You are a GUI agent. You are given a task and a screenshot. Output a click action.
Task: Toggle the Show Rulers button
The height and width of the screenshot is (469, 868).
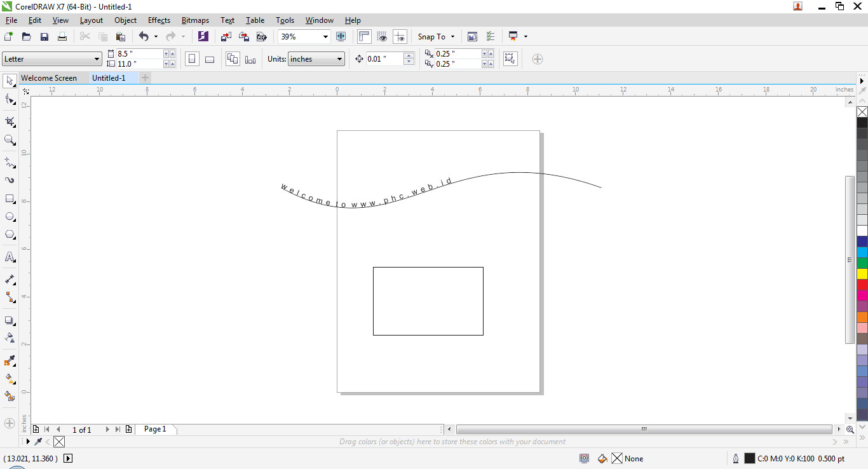pos(364,37)
